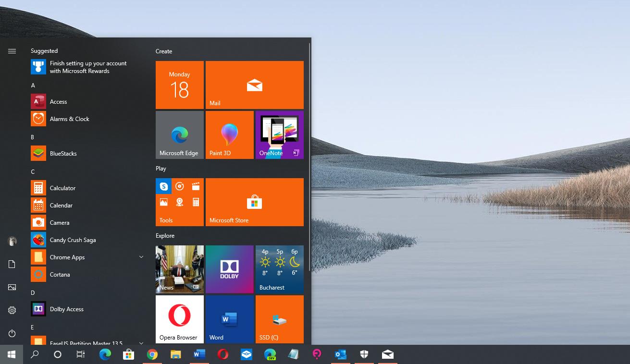Screen dimensions: 630x364
Task: Open the OneNote tile
Action: [x=280, y=135]
